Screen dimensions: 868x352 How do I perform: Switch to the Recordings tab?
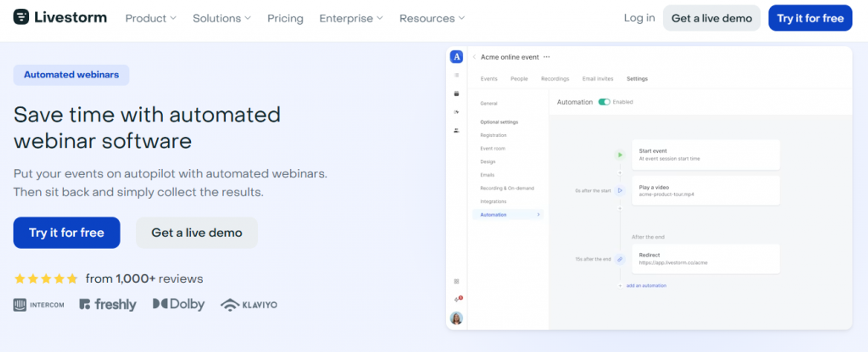tap(555, 79)
